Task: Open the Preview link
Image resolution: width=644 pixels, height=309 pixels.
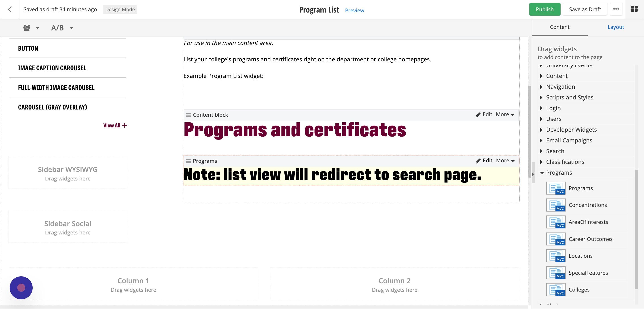Action: point(354,10)
